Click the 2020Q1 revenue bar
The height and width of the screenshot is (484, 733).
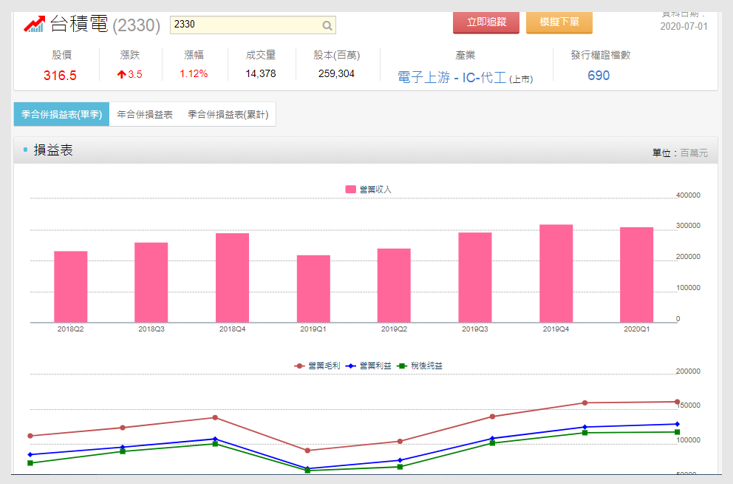[637, 275]
